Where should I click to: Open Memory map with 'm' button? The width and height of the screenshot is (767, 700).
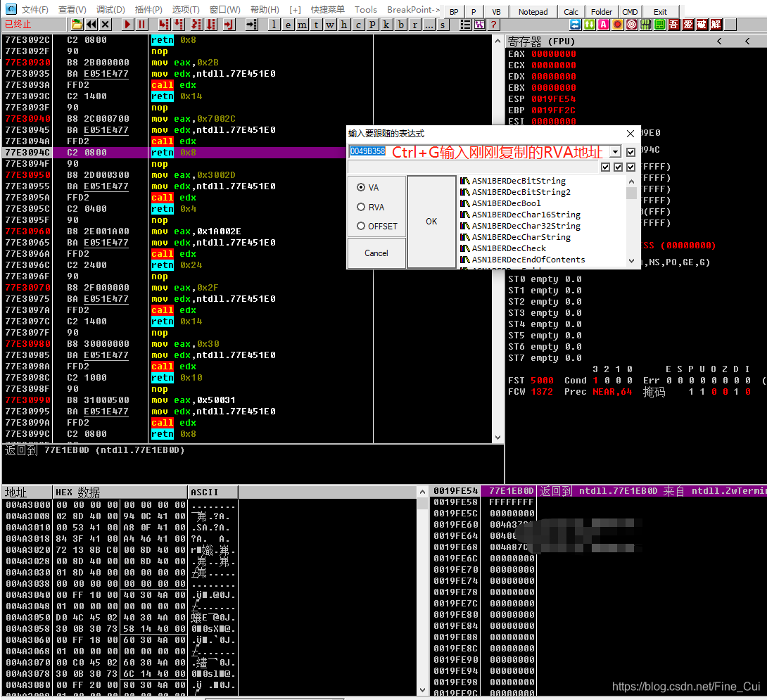point(303,25)
